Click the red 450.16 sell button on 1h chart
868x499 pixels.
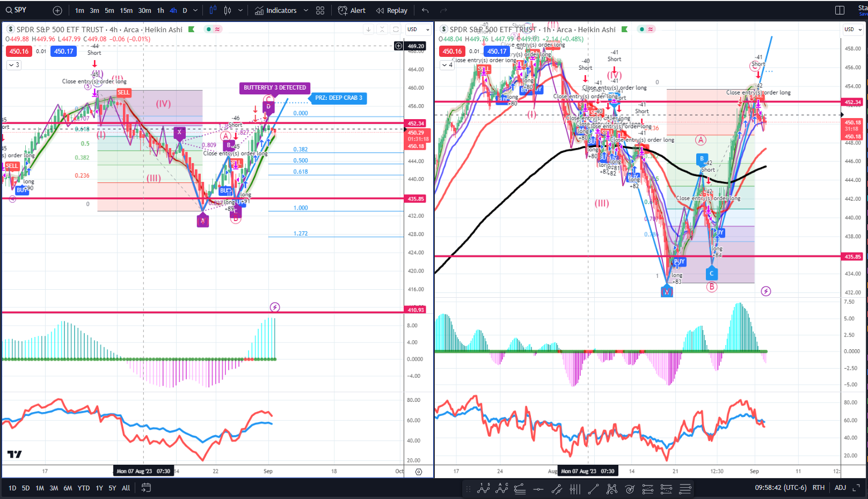tap(452, 52)
